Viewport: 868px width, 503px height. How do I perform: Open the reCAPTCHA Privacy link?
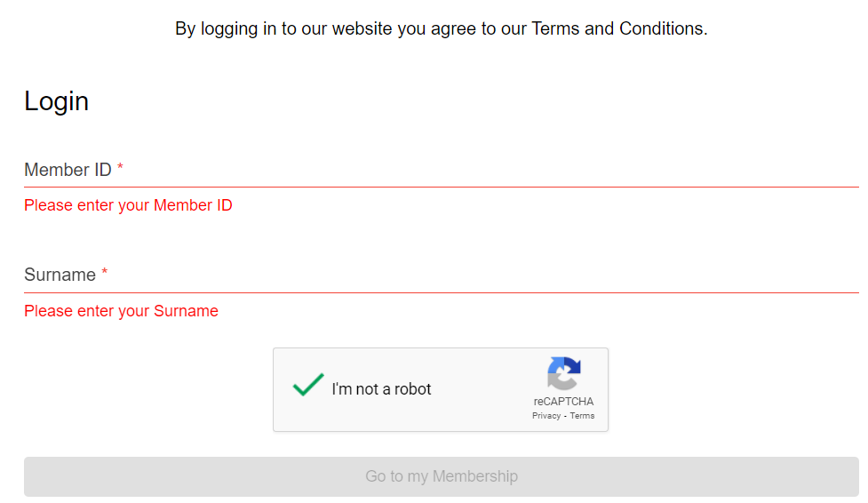pos(546,416)
